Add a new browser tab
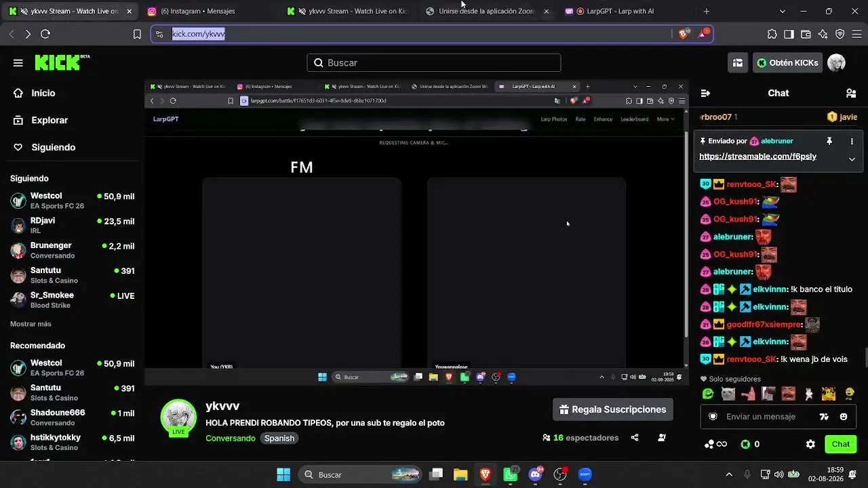This screenshot has width=868, height=488. 707,12
